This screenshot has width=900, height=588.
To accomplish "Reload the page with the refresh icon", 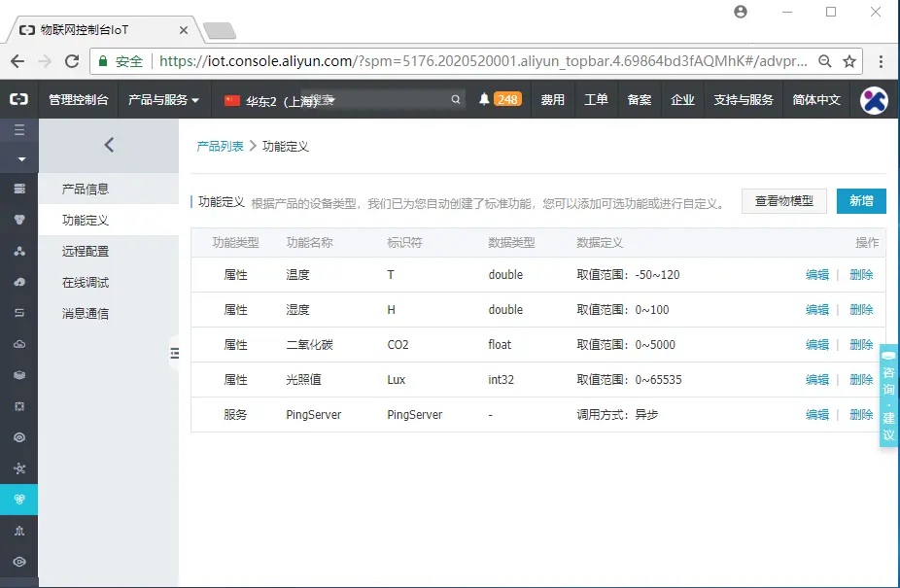I will tap(72, 61).
